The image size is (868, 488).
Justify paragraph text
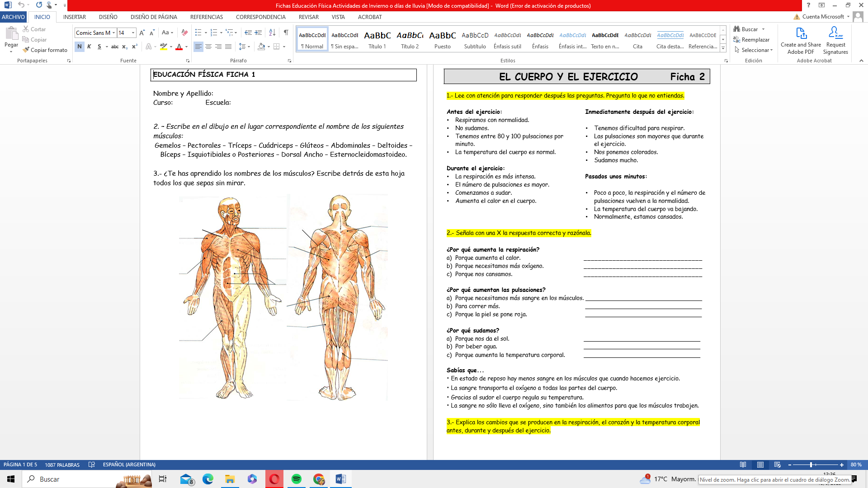[228, 47]
